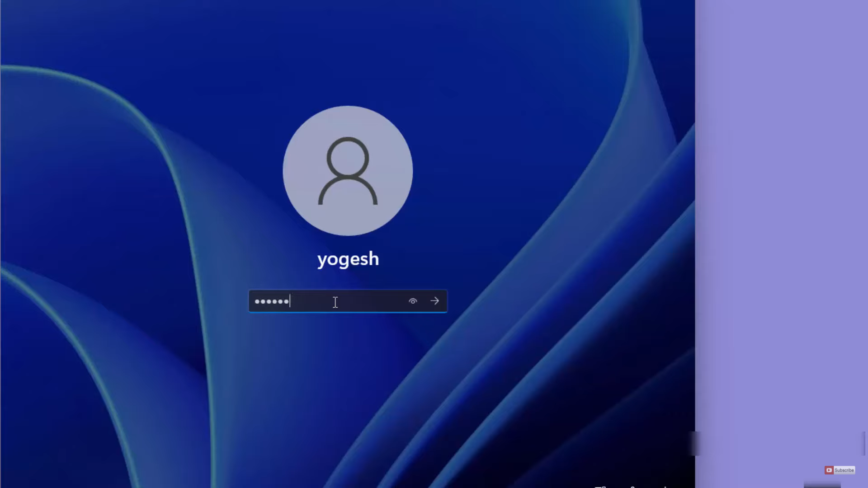The image size is (868, 488).
Task: Submit the password with the arrow button
Action: [434, 301]
